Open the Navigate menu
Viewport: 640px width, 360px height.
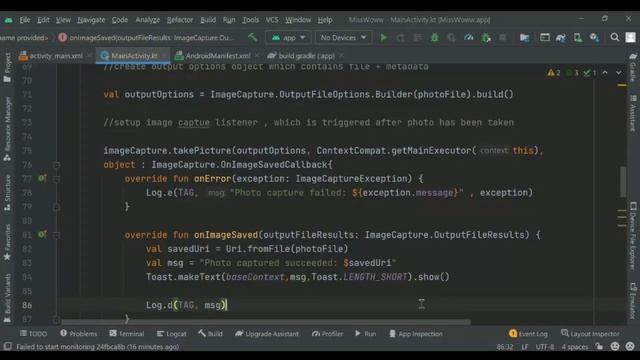click(91, 20)
